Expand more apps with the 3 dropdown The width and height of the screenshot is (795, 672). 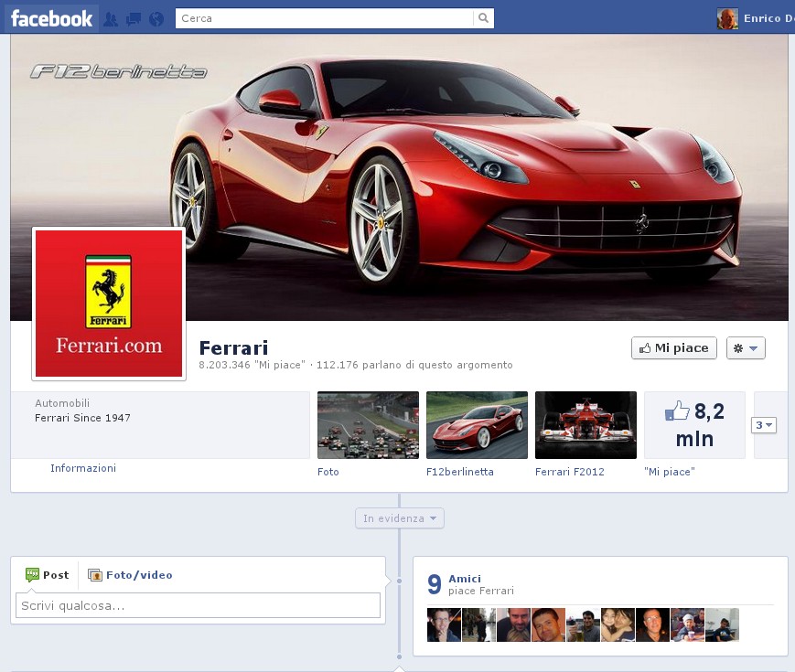pyautogui.click(x=764, y=425)
